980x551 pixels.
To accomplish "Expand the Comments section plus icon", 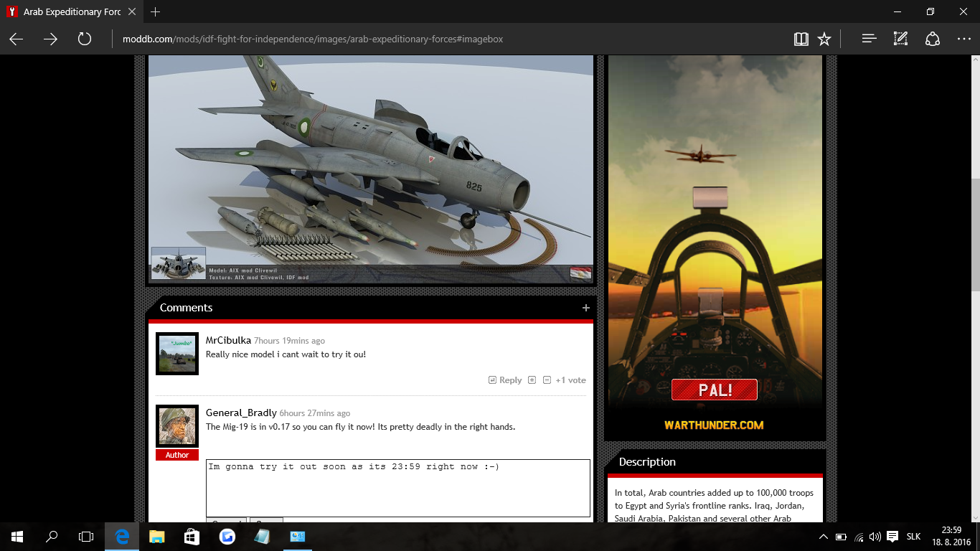I will click(586, 308).
